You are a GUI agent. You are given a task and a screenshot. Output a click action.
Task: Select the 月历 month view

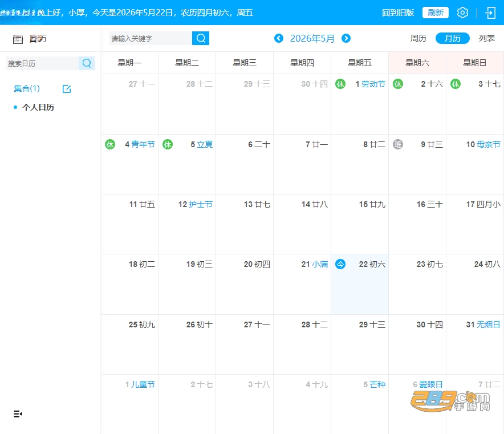point(453,38)
